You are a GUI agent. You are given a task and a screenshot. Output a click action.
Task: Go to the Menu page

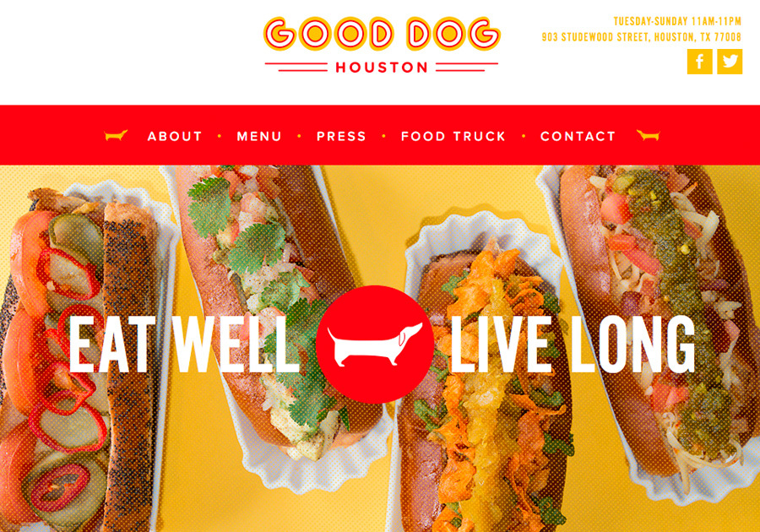(x=259, y=136)
